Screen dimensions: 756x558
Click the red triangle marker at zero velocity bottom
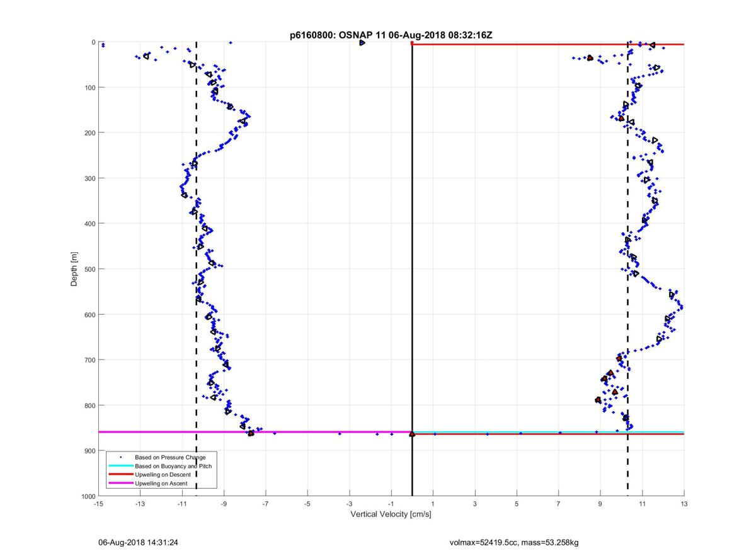point(412,434)
